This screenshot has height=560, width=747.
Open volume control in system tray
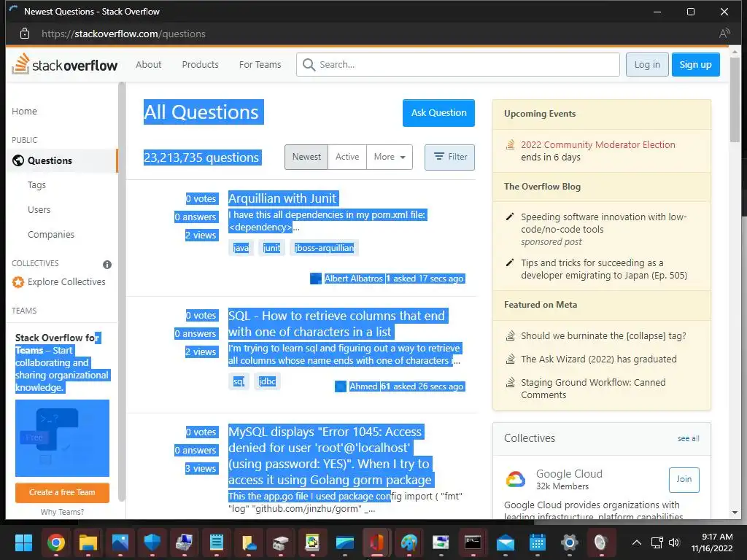point(673,542)
